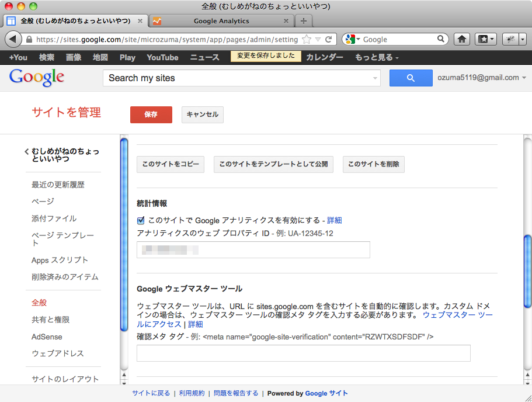Screen dimensions: 532x402
Task: Toggle Google Analytics enable checkbox
Action: (x=141, y=221)
